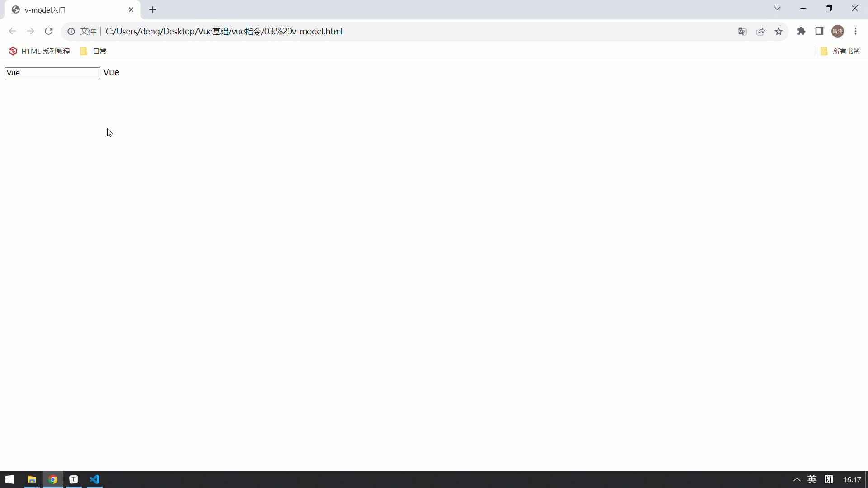Open a new tab with the plus button
Screen dimensions: 868x488
[x=152, y=9]
